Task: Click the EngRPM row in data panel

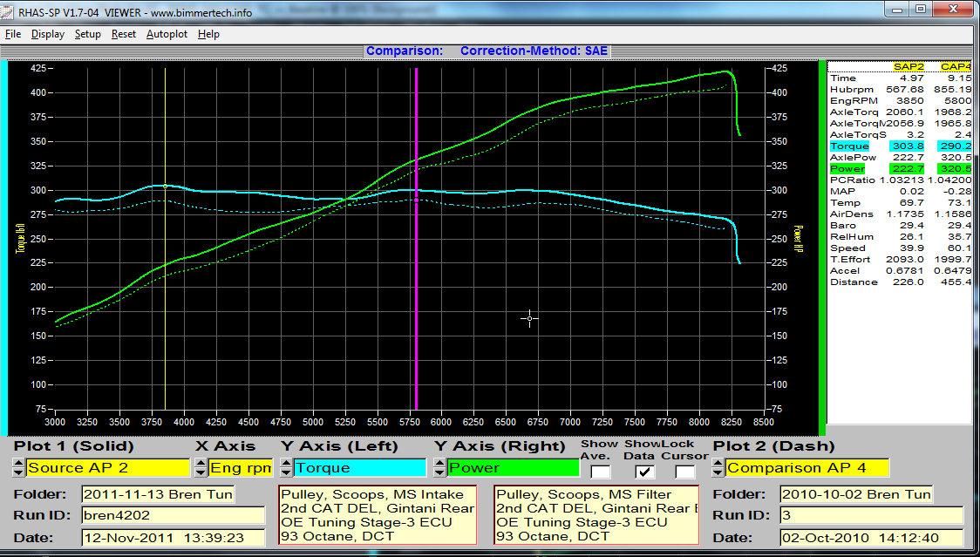Action: [901, 100]
